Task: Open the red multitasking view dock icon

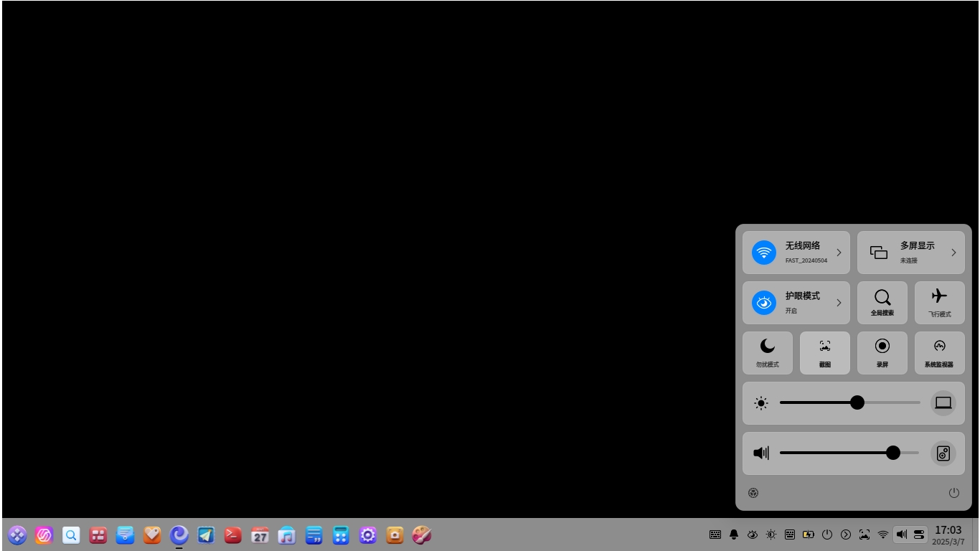Action: pos(98,534)
